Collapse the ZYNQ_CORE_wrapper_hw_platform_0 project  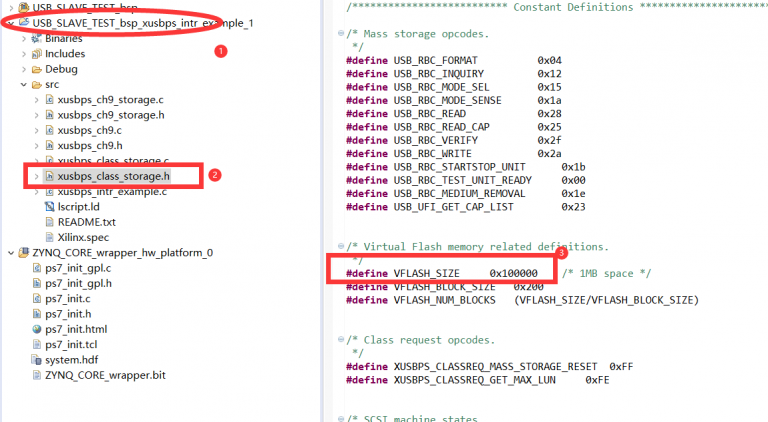(x=9, y=253)
